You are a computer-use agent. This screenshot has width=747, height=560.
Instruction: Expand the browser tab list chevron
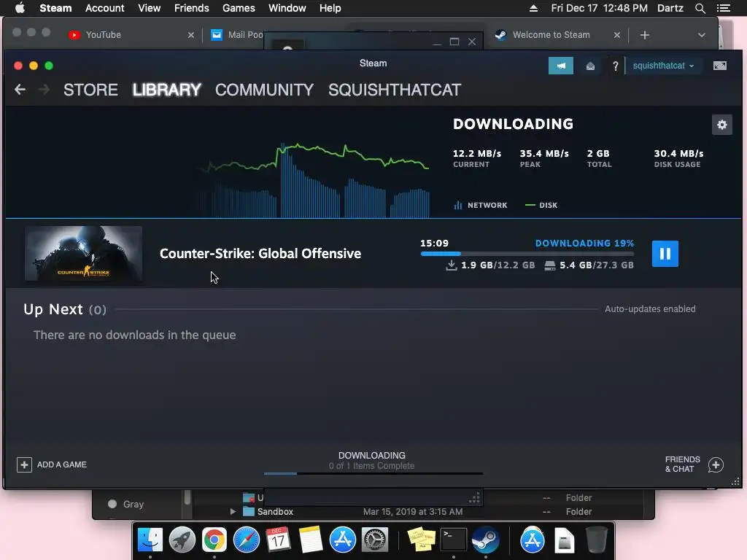701,35
